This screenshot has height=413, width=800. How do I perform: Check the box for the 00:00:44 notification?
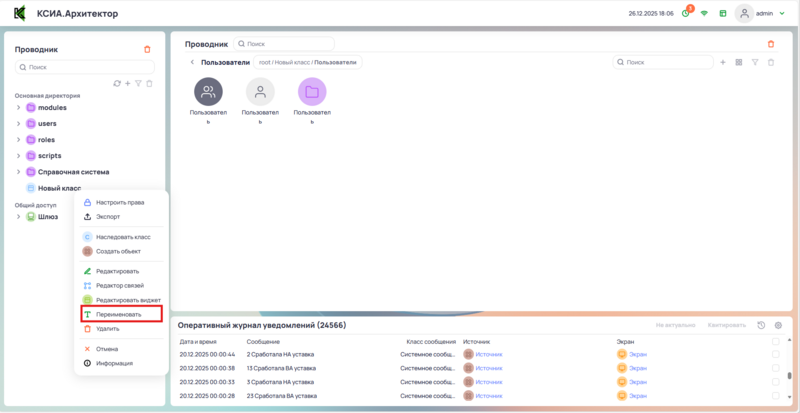pos(776,354)
